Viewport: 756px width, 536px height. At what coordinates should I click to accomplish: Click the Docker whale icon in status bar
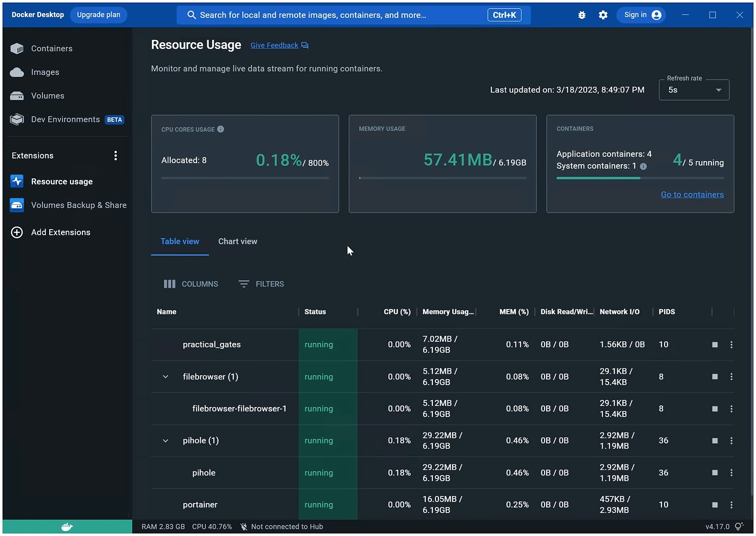[x=67, y=527]
